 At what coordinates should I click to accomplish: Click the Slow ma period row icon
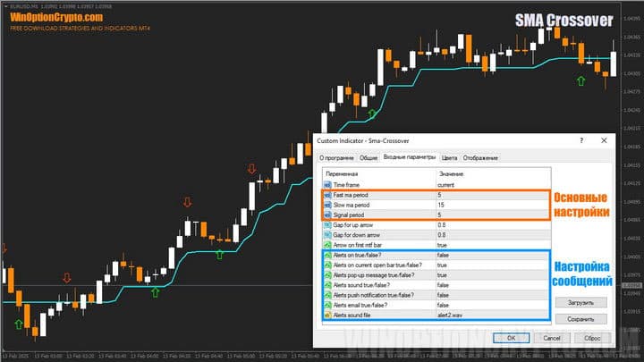[328, 205]
